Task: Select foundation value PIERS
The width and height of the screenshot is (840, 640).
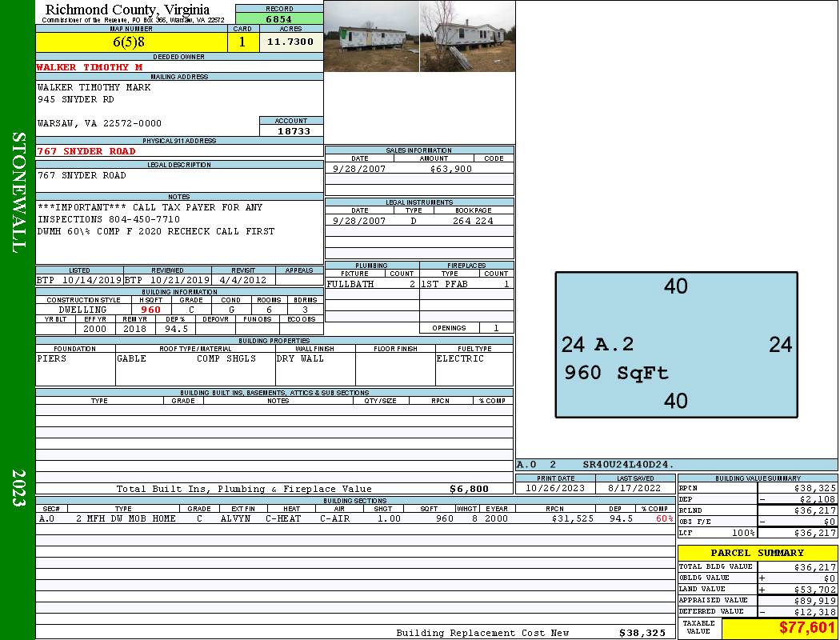Action: click(x=51, y=358)
